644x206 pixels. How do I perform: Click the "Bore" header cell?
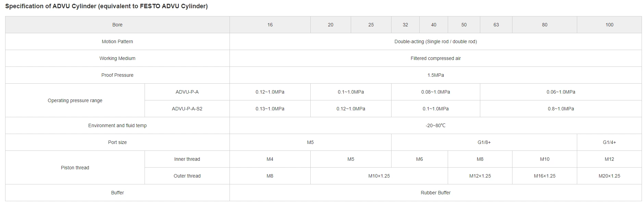coord(117,25)
